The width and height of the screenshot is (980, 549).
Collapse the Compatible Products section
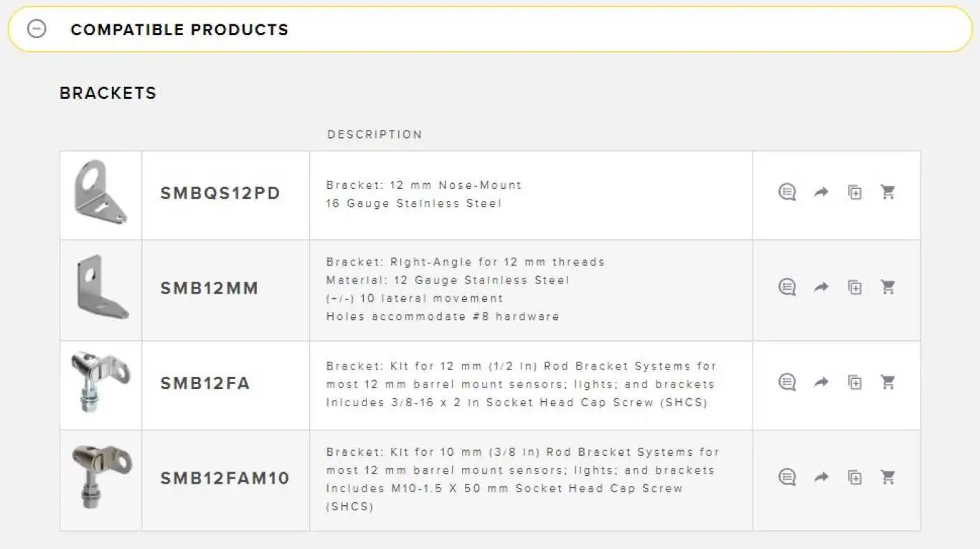point(37,29)
